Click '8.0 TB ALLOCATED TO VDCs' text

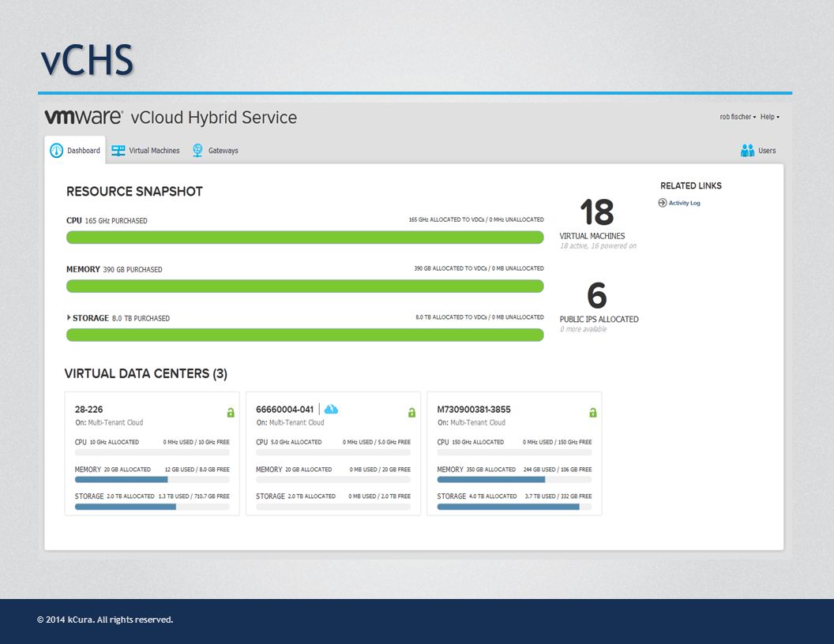451,317
